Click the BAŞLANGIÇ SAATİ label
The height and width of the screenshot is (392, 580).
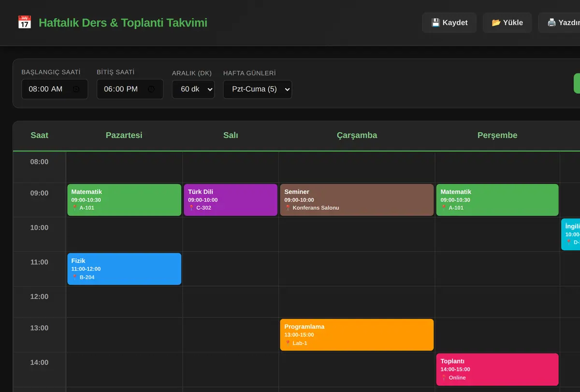(x=51, y=72)
